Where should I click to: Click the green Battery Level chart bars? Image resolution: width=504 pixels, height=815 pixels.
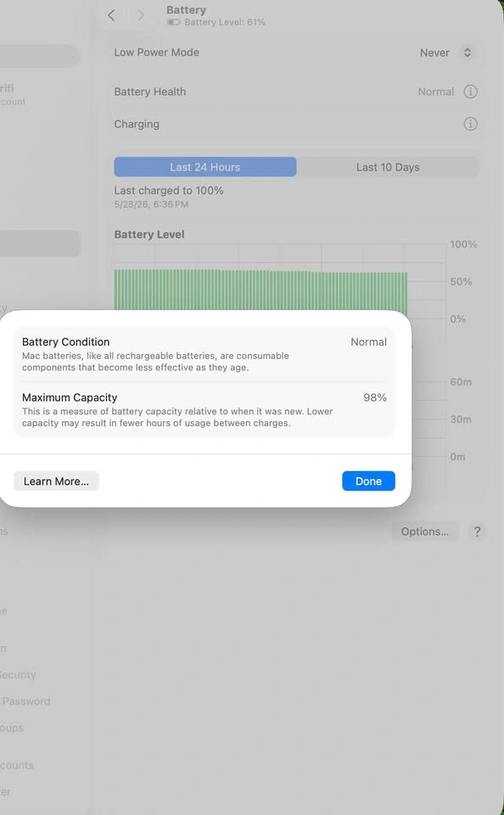[260, 290]
